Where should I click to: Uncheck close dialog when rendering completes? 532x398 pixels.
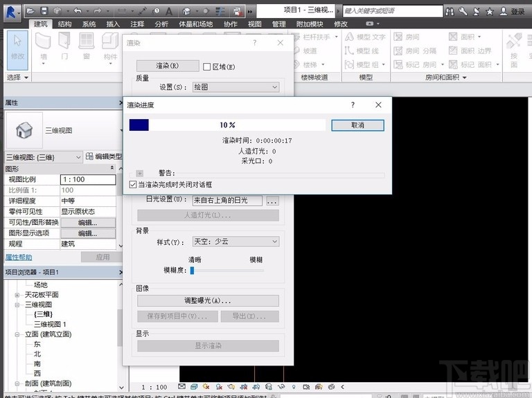pos(133,185)
